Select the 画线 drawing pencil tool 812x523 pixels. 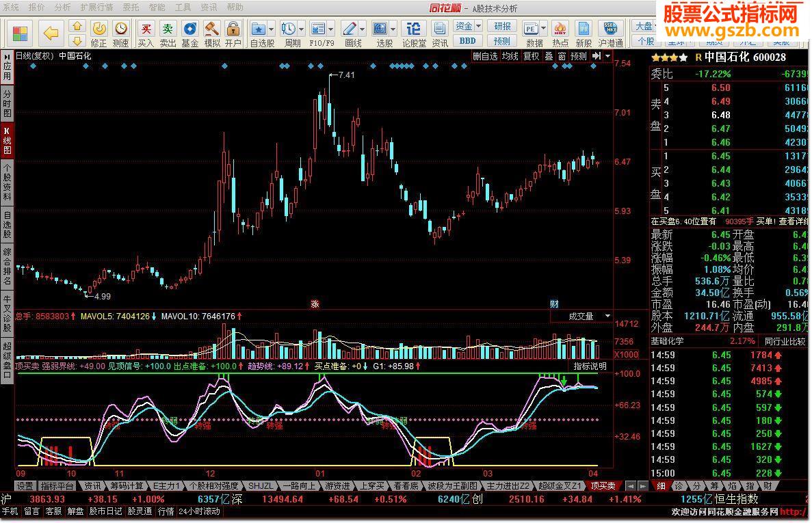pyautogui.click(x=350, y=29)
